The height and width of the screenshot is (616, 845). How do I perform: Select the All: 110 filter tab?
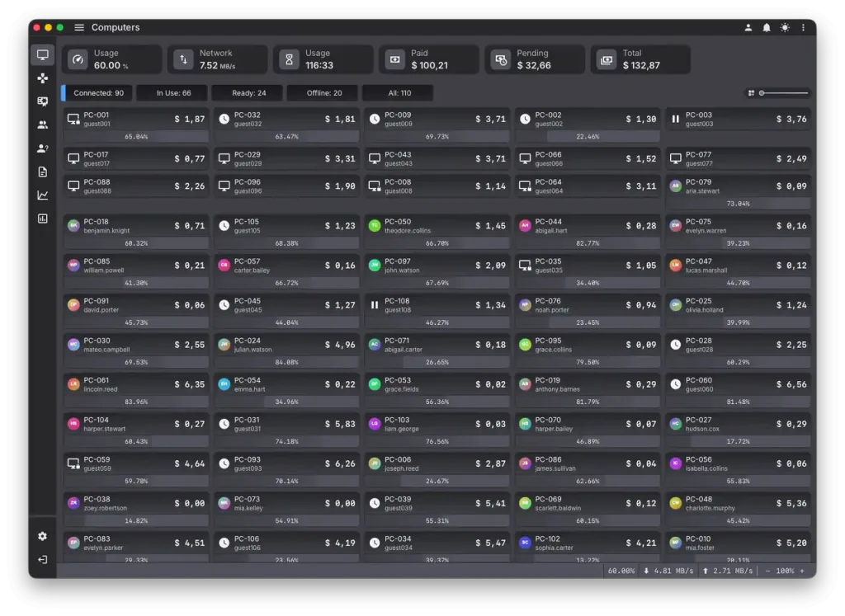399,93
